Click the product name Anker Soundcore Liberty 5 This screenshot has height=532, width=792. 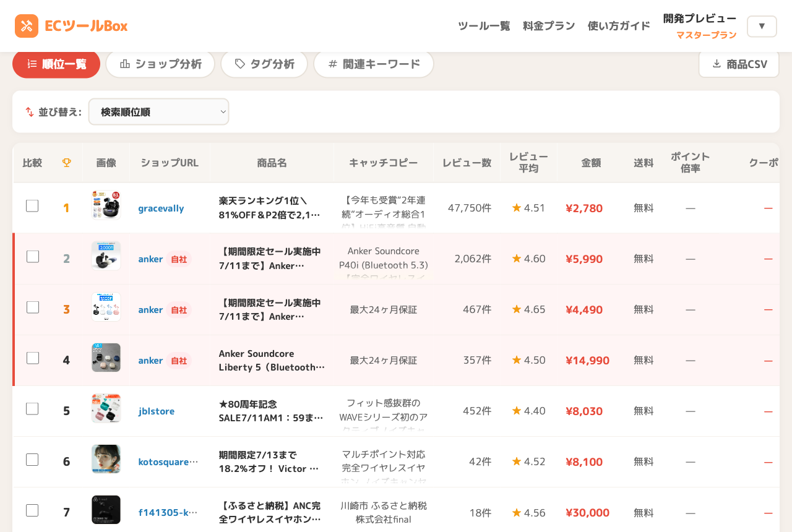[x=272, y=360]
